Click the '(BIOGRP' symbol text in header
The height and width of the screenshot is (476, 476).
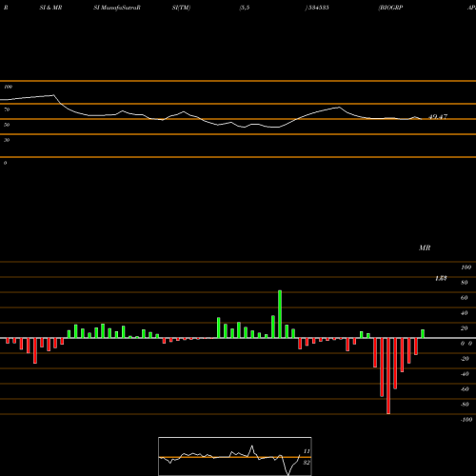(390, 8)
